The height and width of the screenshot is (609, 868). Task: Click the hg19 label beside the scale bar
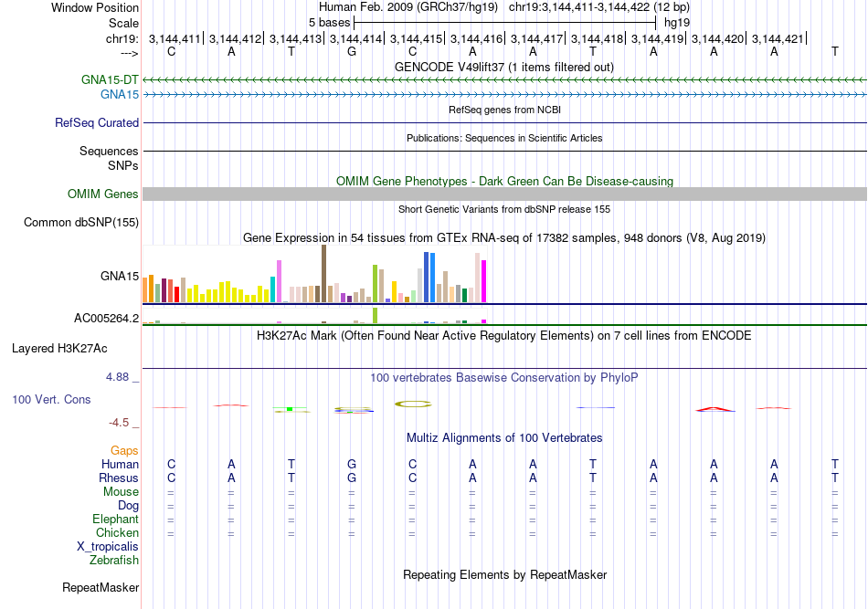(677, 23)
